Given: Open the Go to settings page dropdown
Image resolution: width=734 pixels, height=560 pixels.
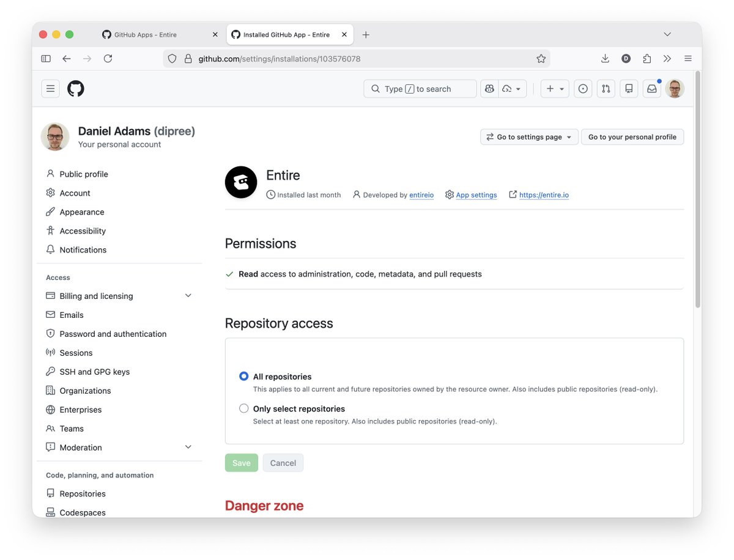Looking at the screenshot, I should 529,137.
